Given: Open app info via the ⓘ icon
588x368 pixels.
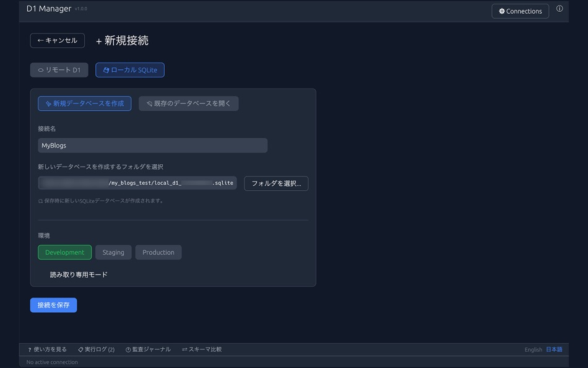Looking at the screenshot, I should (x=559, y=9).
